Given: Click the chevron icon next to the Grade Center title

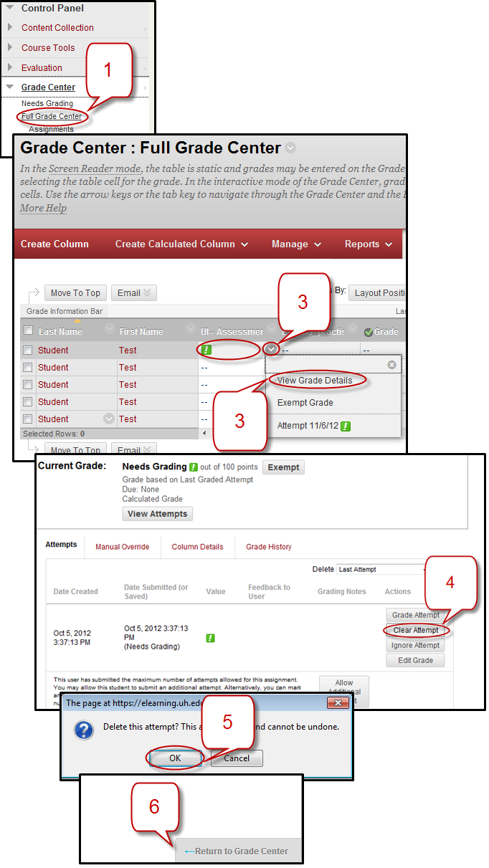Looking at the screenshot, I should [290, 148].
